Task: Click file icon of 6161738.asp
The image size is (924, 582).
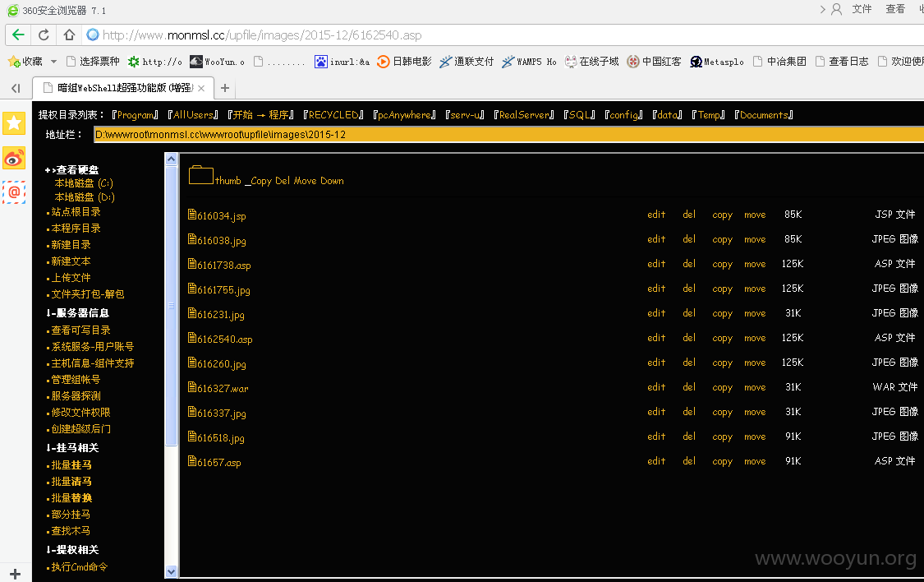Action: [x=192, y=264]
